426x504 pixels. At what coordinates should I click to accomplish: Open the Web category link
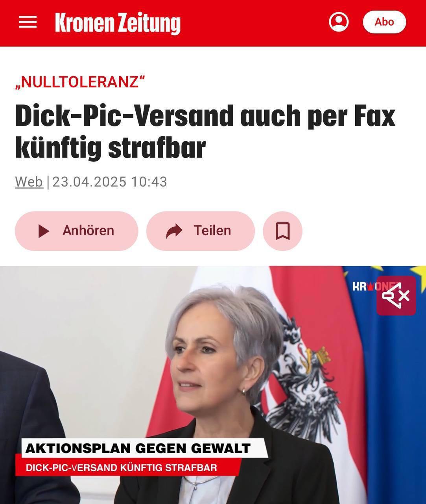coord(29,182)
